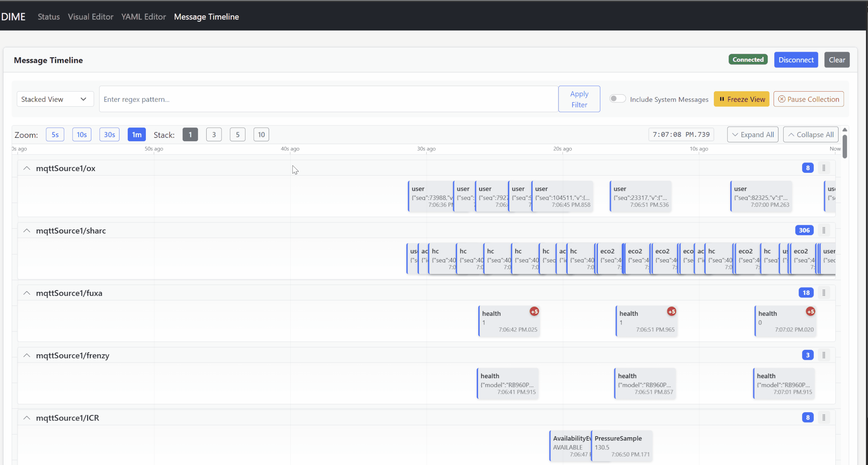Collapse the mqttSource1/sharc group chevron
Image resolution: width=868 pixels, height=465 pixels.
(27, 231)
